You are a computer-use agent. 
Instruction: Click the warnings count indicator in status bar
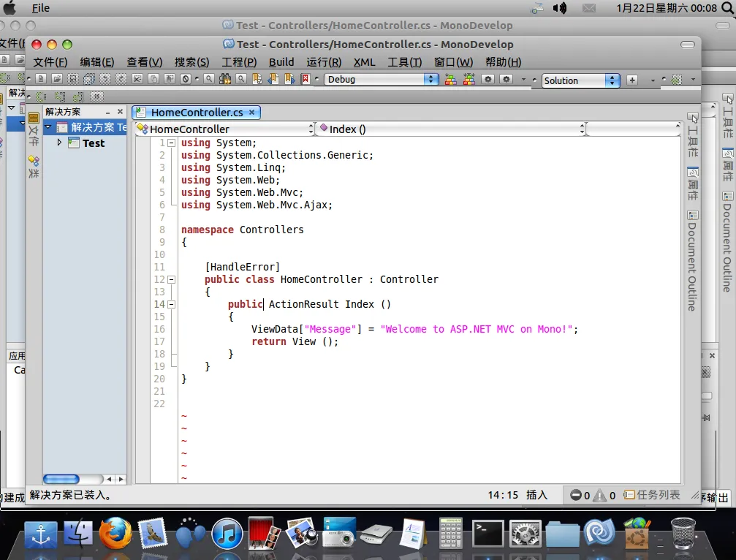point(605,495)
